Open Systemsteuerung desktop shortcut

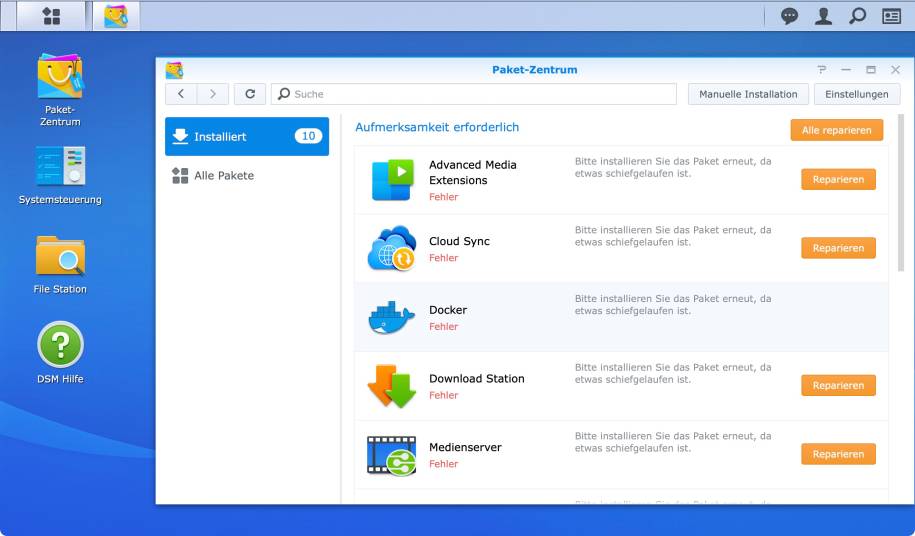click(60, 176)
